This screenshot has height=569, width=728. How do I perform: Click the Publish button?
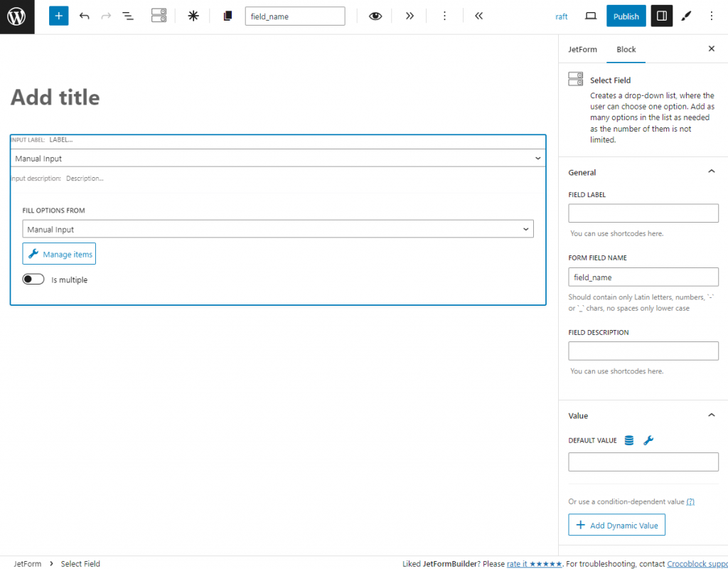[626, 15]
